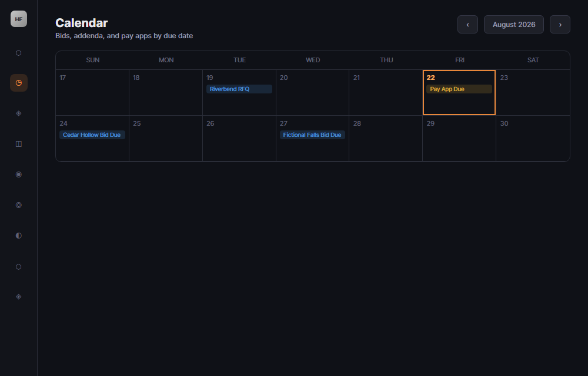
Task: Select day 17 on the calendar
Action: [92, 92]
